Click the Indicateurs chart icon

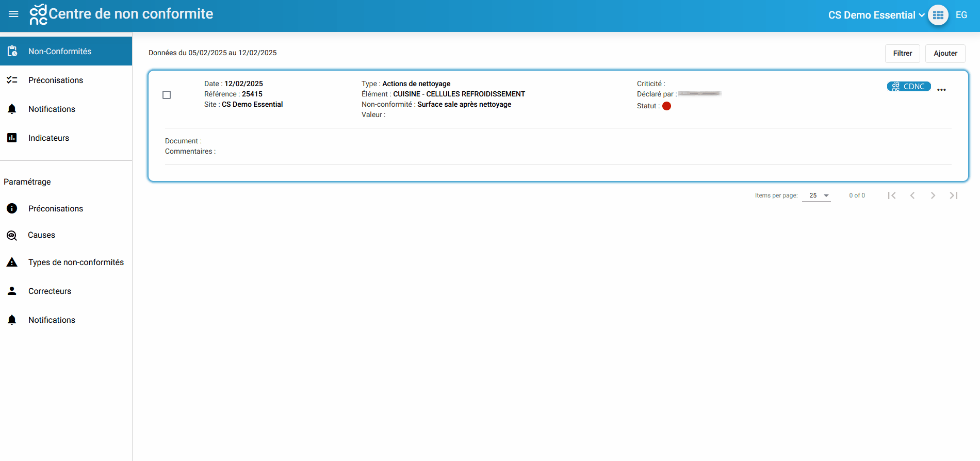click(12, 138)
